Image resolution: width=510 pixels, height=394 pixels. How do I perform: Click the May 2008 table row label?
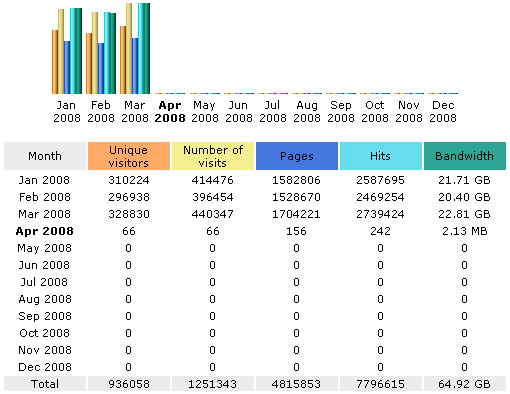pyautogui.click(x=45, y=248)
